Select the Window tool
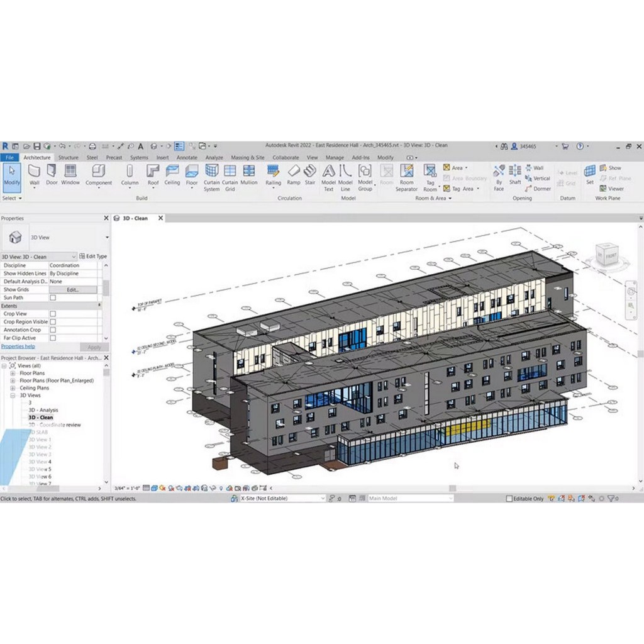The image size is (644, 644). pos(70,174)
